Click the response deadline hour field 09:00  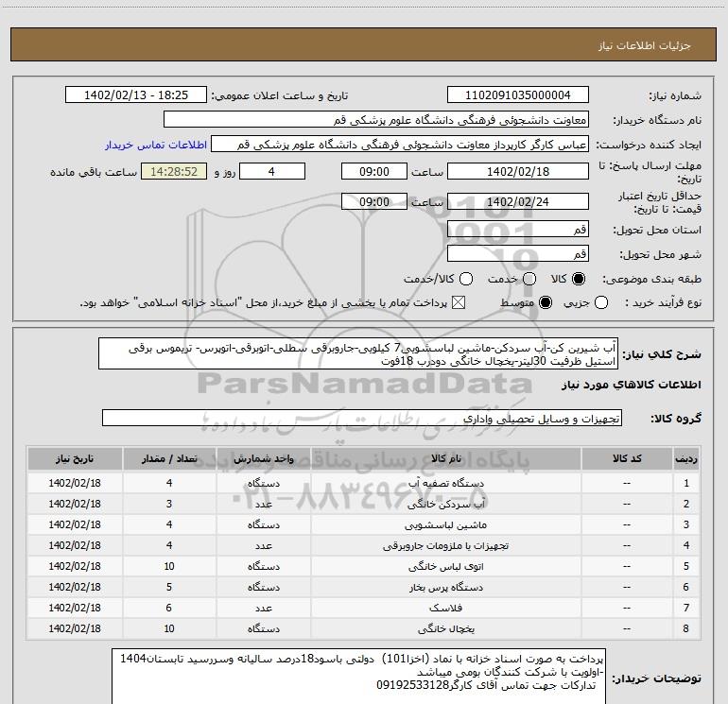374,171
